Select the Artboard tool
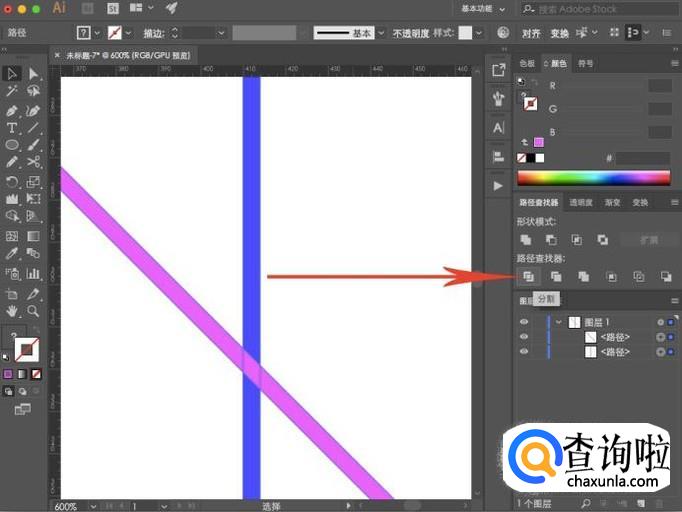This screenshot has height=512, width=682. coord(12,294)
